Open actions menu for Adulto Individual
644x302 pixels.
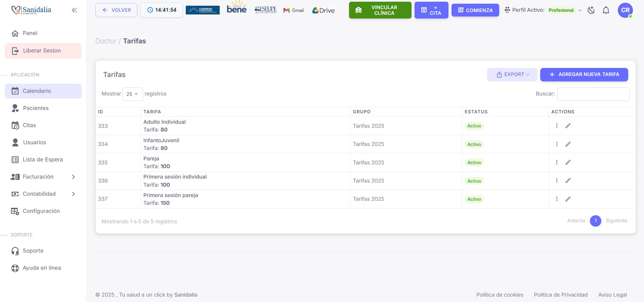pos(557,126)
